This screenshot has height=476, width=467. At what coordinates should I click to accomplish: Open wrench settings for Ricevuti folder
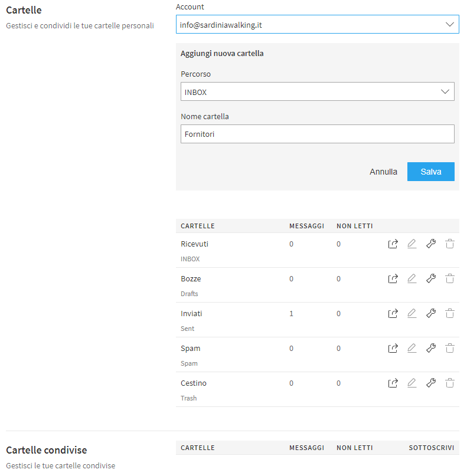pyautogui.click(x=431, y=244)
